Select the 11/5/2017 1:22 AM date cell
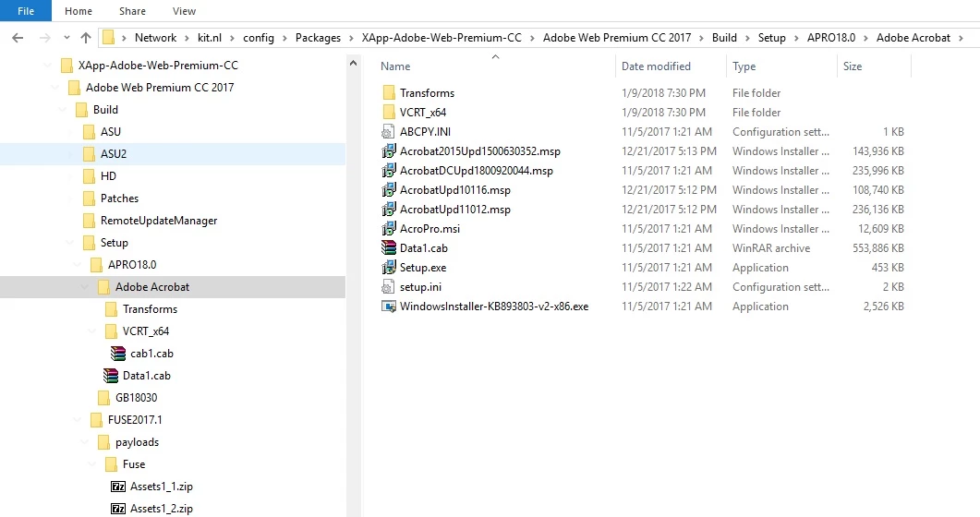980x517 pixels. click(x=666, y=286)
